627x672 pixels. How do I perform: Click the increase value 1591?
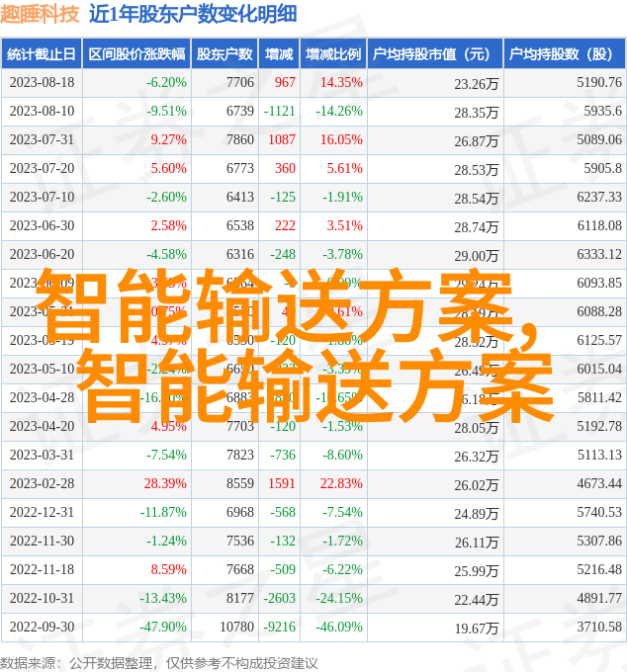point(282,484)
